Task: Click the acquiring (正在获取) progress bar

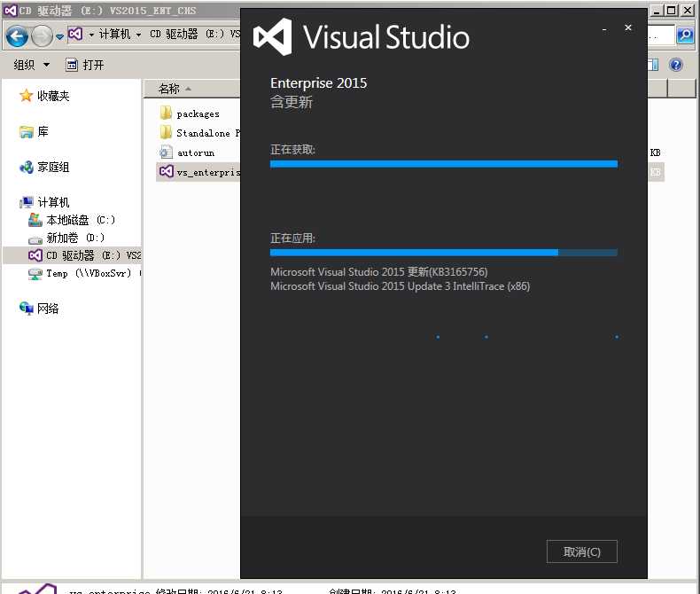Action: click(444, 164)
